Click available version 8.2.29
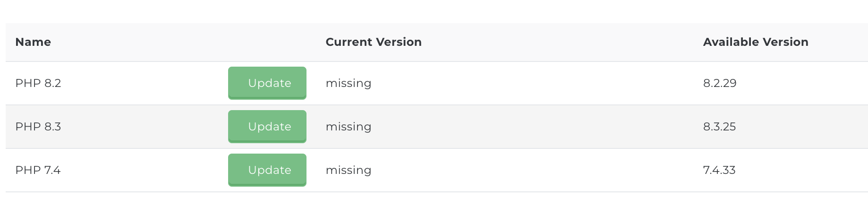 [720, 83]
